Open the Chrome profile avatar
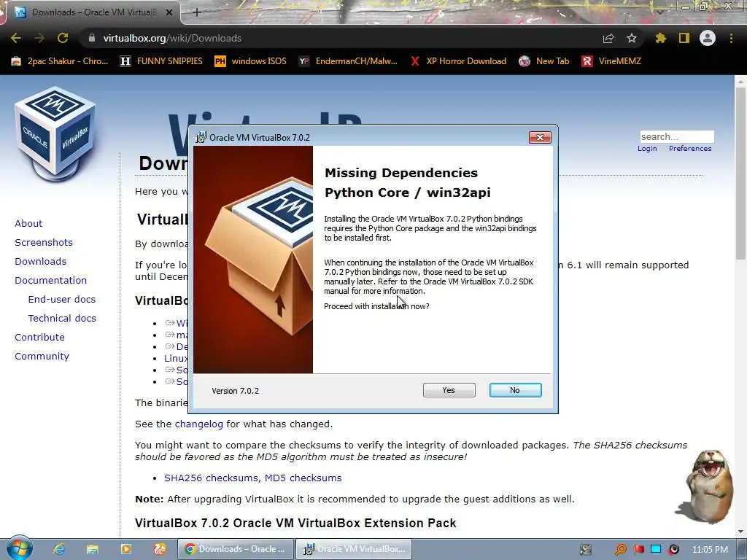Screen dimensions: 747x560 point(708,38)
